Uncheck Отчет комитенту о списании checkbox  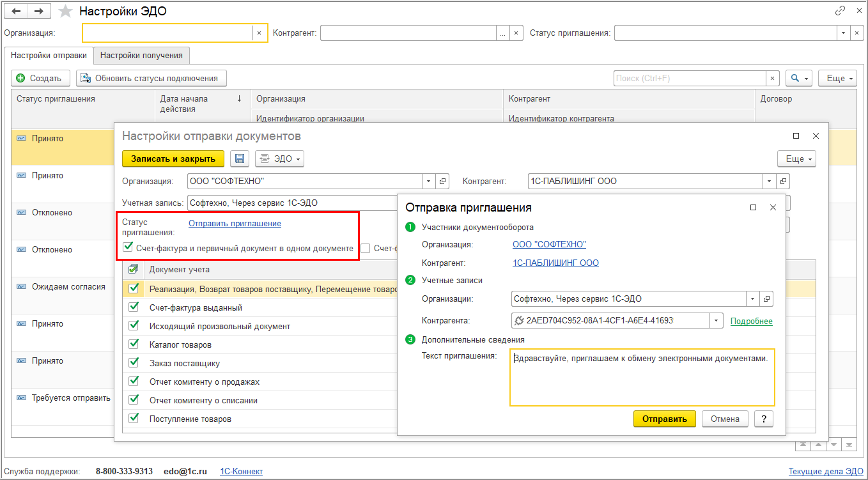(134, 400)
